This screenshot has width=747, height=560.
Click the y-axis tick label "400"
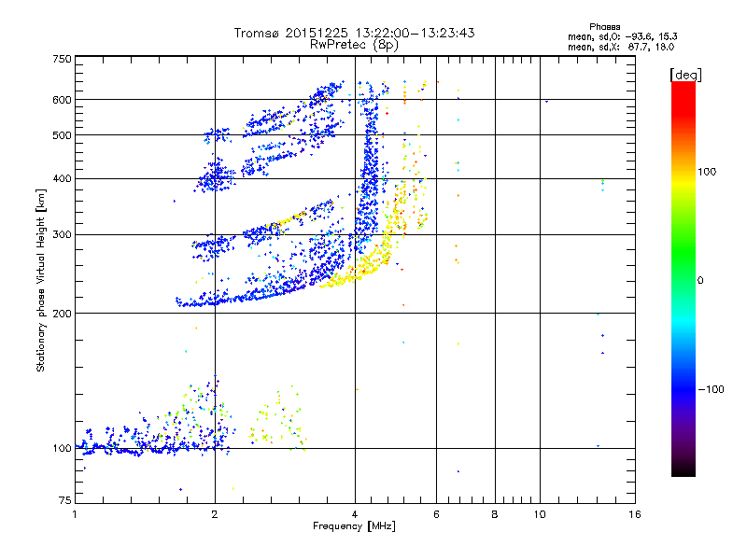(63, 178)
